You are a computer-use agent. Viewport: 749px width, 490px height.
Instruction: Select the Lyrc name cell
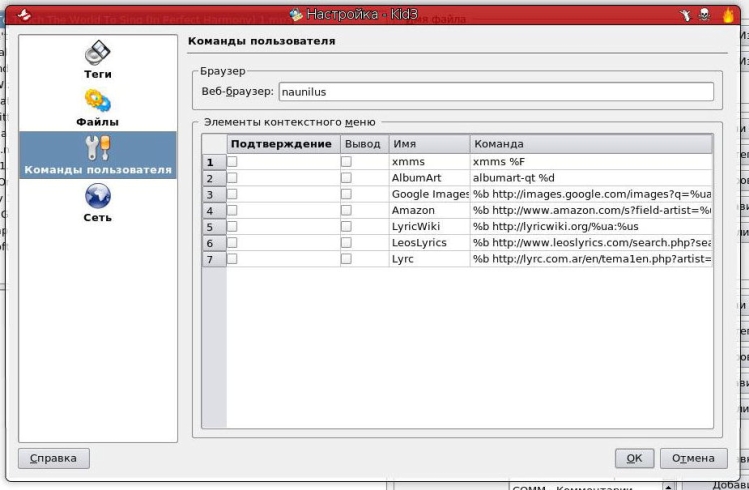429,259
